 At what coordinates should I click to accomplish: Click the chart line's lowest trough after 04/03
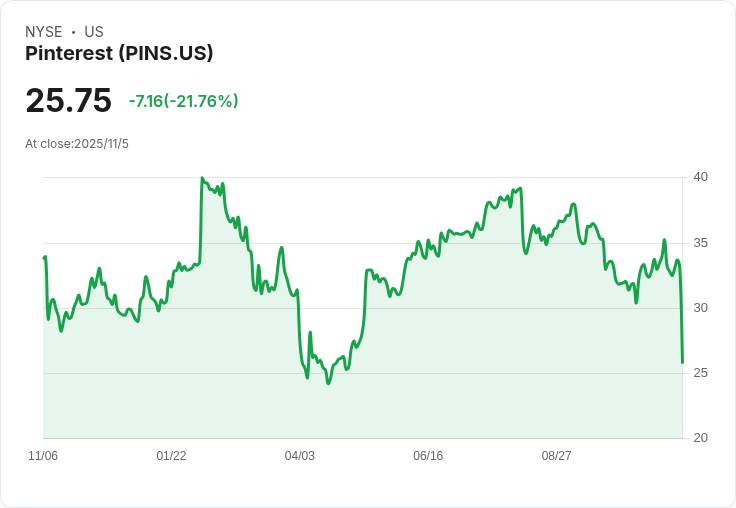[x=328, y=383]
